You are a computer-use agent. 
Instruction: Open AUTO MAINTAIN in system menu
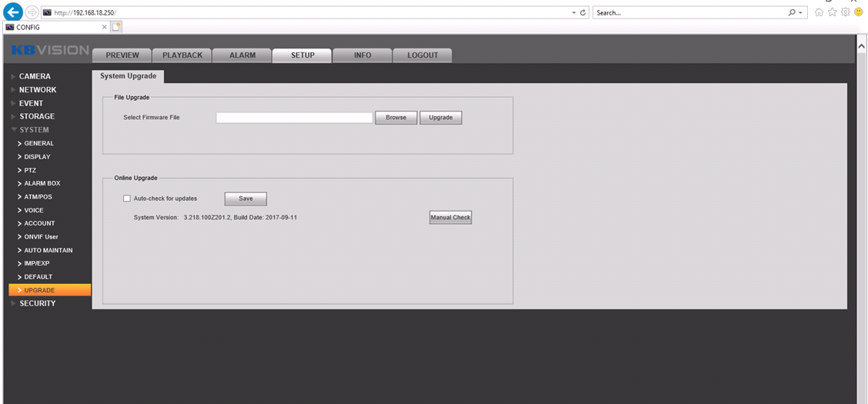pos(48,250)
